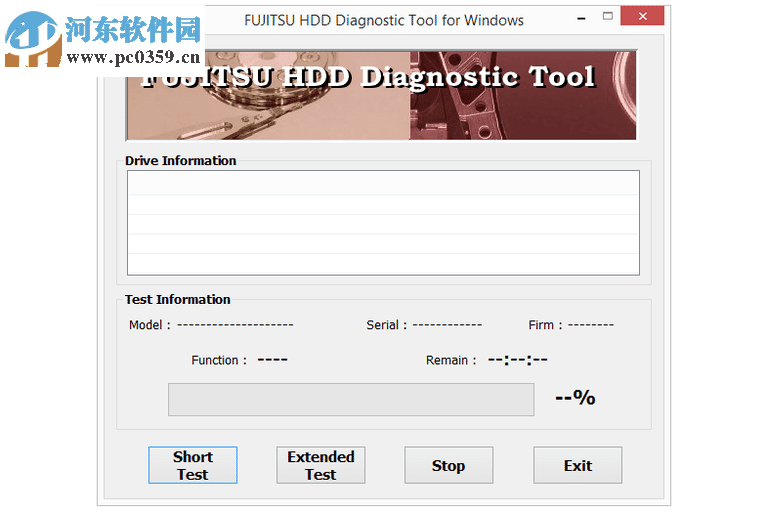Click the window title text

pos(384,20)
